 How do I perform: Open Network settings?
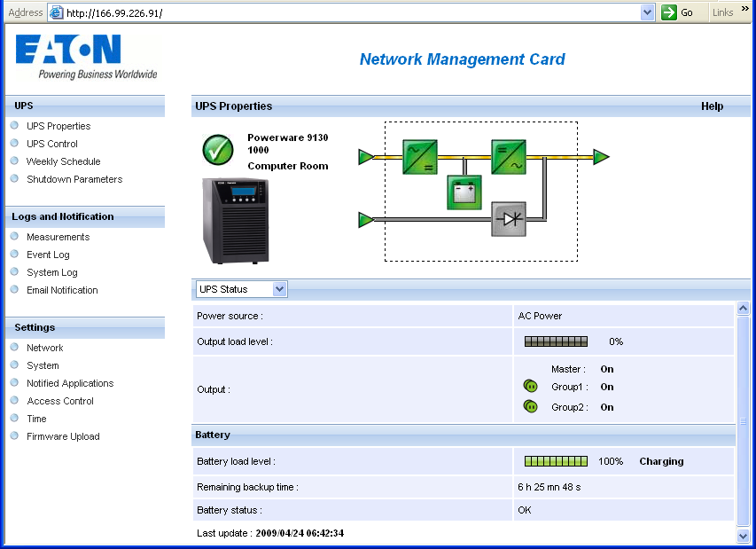(45, 348)
